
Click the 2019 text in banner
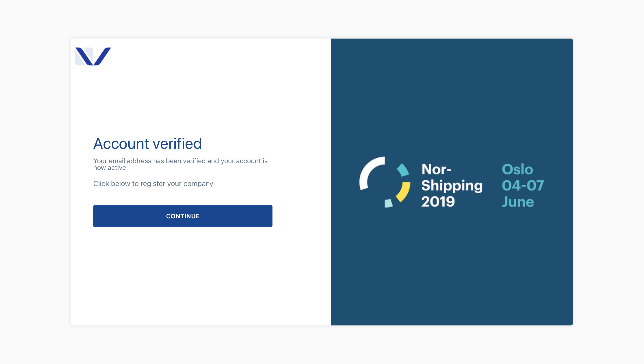[438, 201]
